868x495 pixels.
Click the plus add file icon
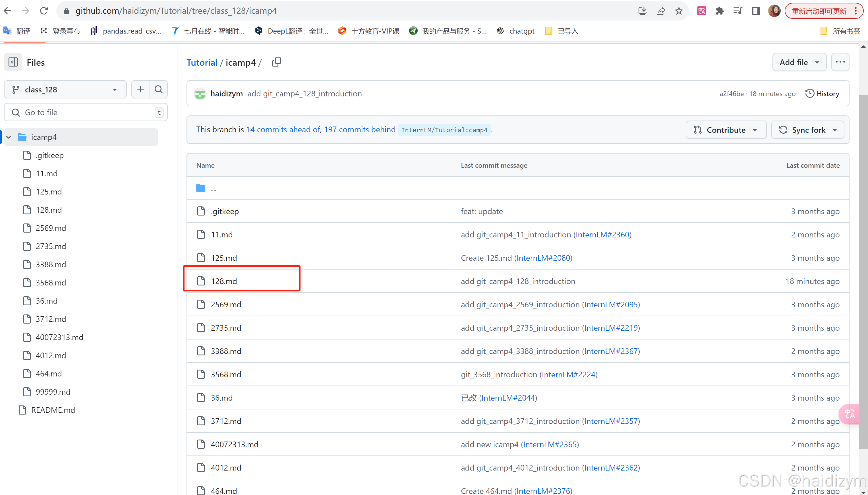point(140,89)
